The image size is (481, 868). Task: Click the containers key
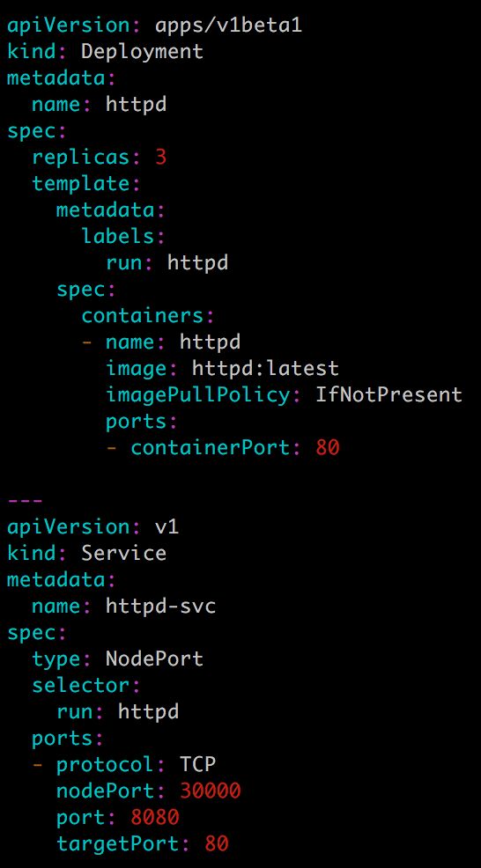coord(142,315)
